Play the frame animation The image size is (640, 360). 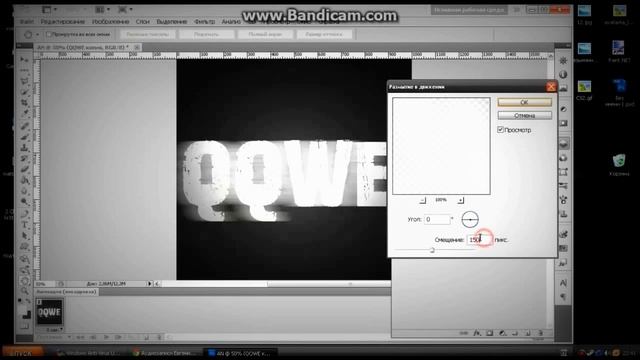(106, 337)
